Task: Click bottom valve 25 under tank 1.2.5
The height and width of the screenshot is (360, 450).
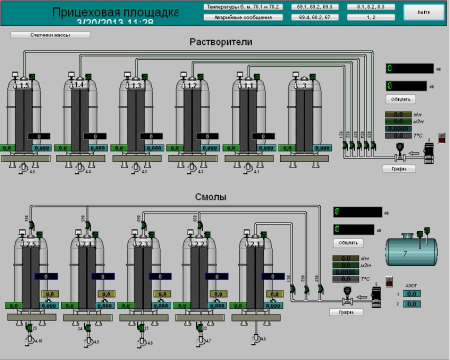Action: pyautogui.click(x=29, y=328)
